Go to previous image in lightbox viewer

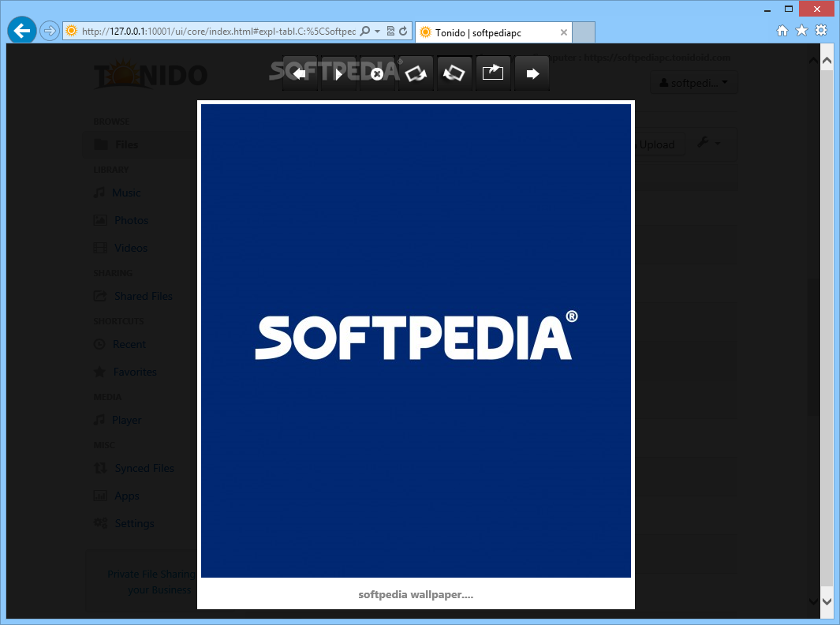tap(300, 73)
